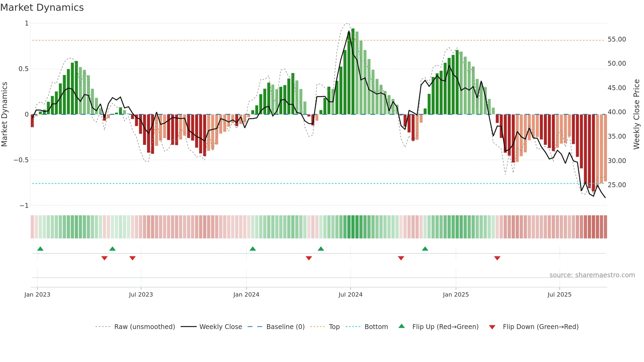644x362 pixels.
Task: Click the Weekly Close Price axis title
Action: click(x=637, y=114)
